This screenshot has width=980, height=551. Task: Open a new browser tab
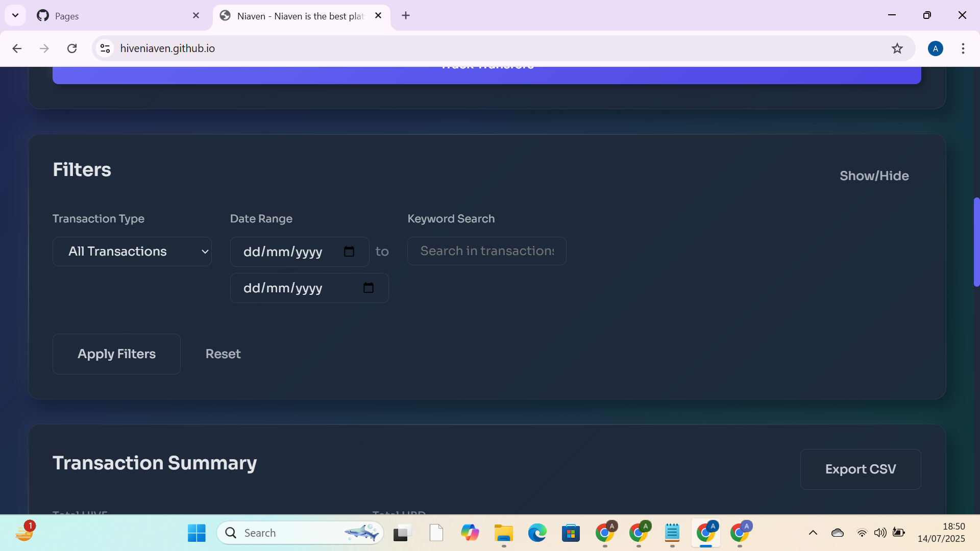(406, 16)
